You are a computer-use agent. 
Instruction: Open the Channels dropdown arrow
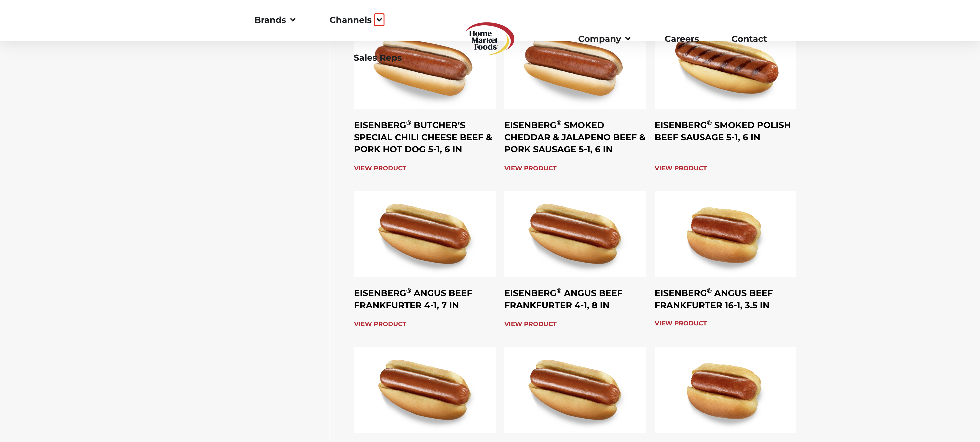[379, 20]
